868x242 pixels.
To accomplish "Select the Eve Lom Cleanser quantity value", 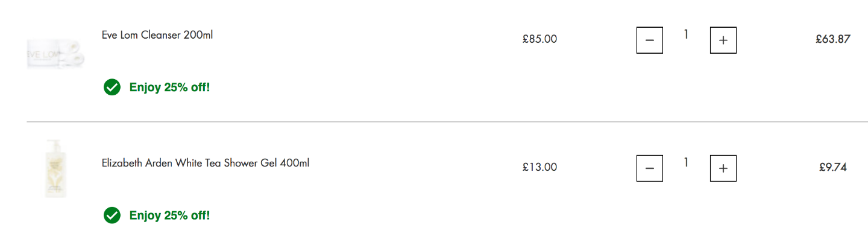I will click(686, 35).
